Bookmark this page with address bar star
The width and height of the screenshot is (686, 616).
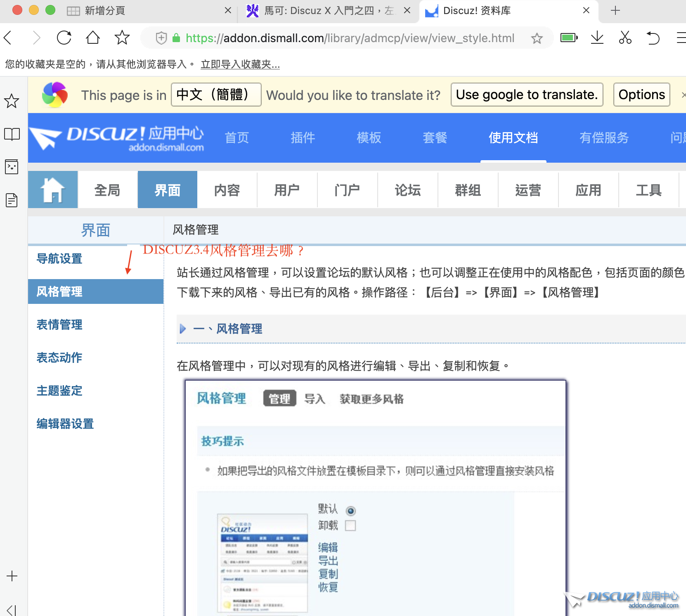pos(537,38)
